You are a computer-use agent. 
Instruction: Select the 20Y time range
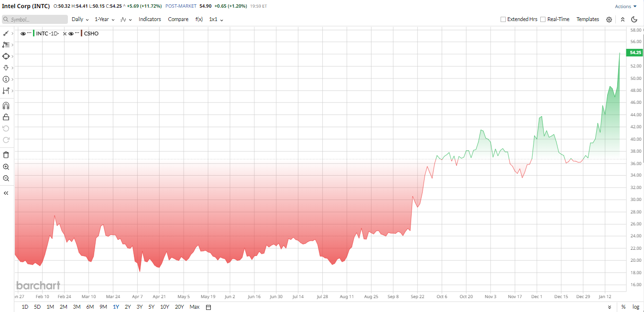coord(179,307)
